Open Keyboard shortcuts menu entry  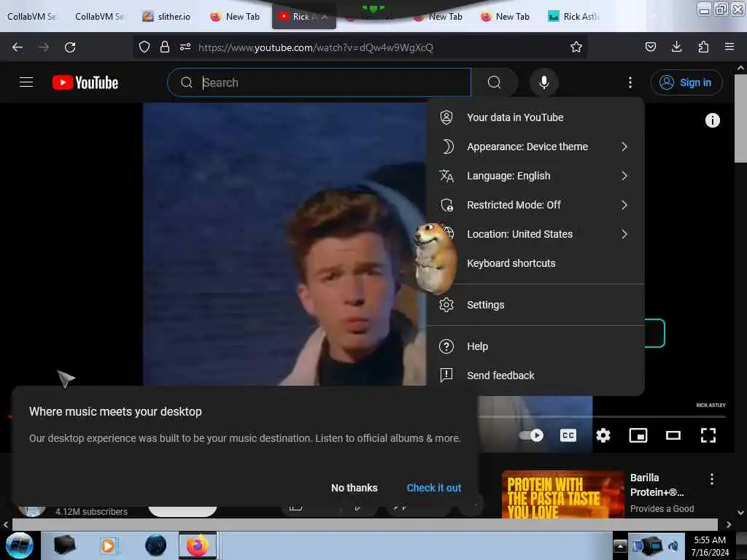(x=535, y=263)
